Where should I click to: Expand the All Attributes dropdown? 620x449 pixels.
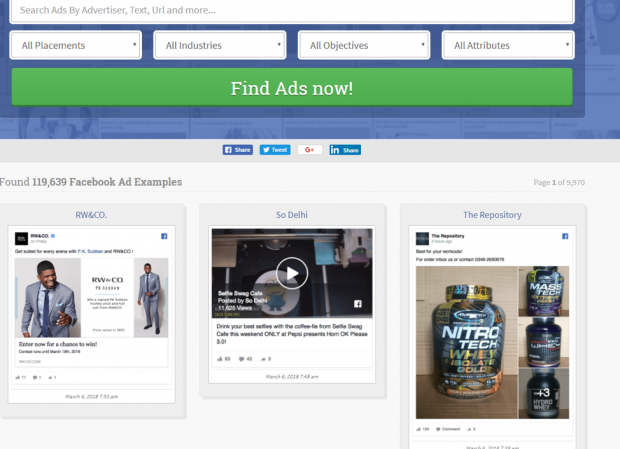508,45
